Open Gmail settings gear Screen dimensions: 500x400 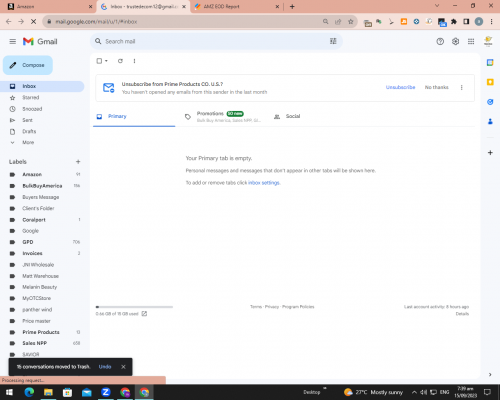455,41
